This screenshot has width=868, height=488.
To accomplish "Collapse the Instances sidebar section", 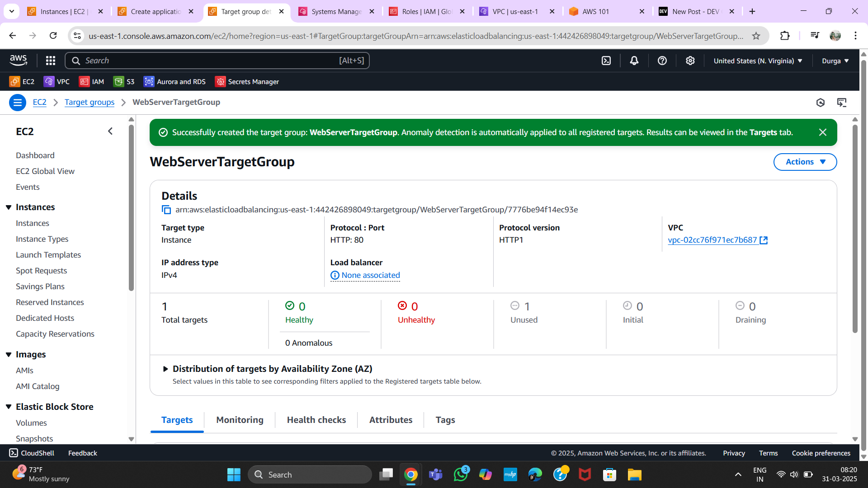I will [9, 207].
